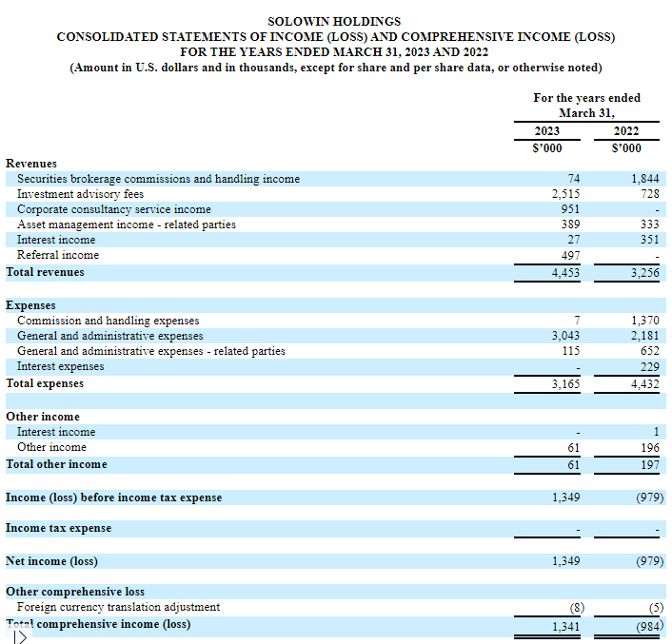
Task: Click the 1,341 total comprehensive income value
Action: click(x=565, y=627)
